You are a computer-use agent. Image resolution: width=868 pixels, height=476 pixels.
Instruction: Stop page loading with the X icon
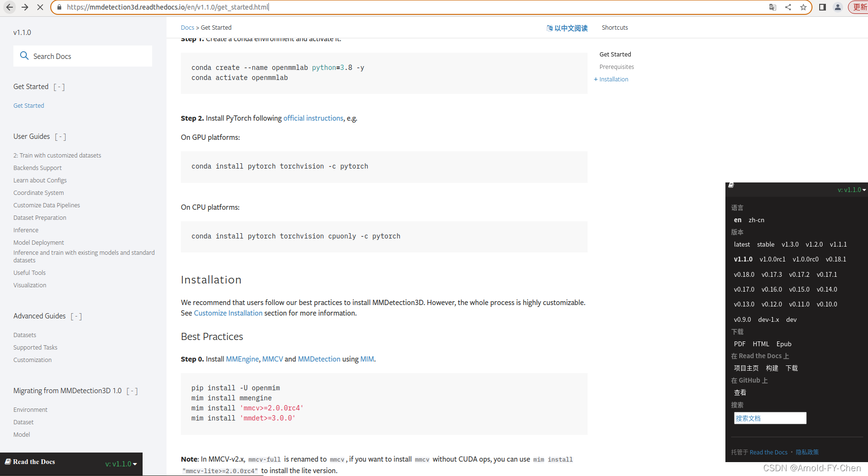[40, 7]
